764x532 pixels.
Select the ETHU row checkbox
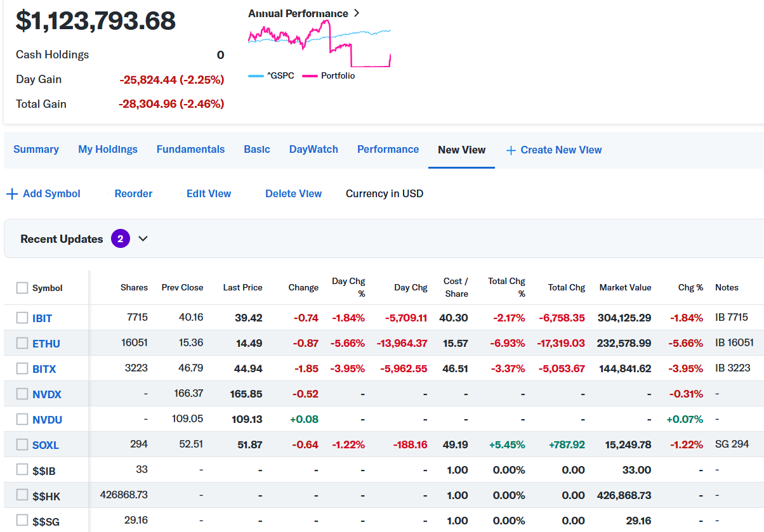coord(22,343)
